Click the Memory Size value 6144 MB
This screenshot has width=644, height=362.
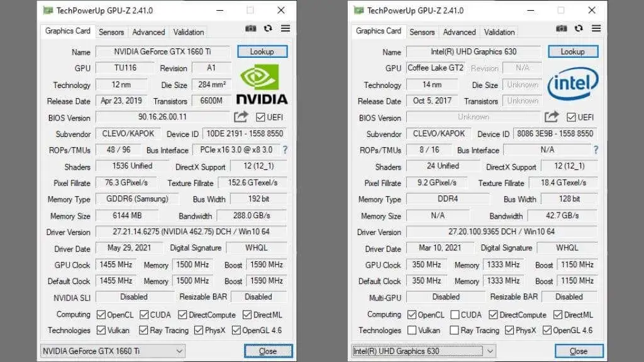point(127,216)
